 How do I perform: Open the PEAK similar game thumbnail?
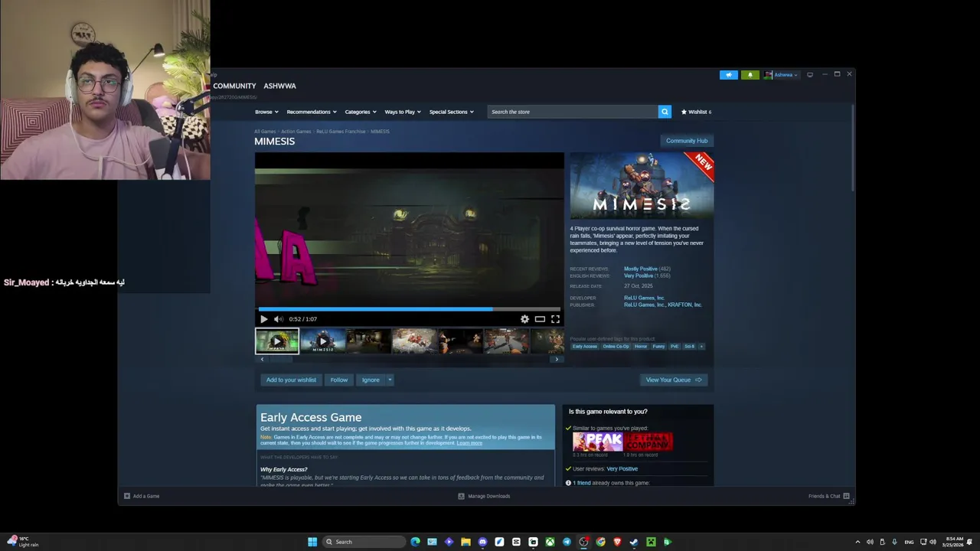click(x=597, y=442)
